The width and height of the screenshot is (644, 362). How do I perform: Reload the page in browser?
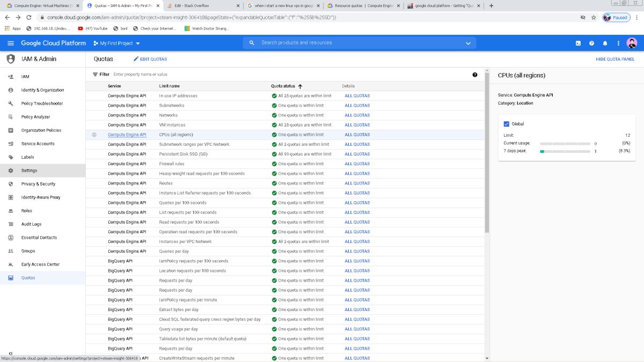point(29,17)
